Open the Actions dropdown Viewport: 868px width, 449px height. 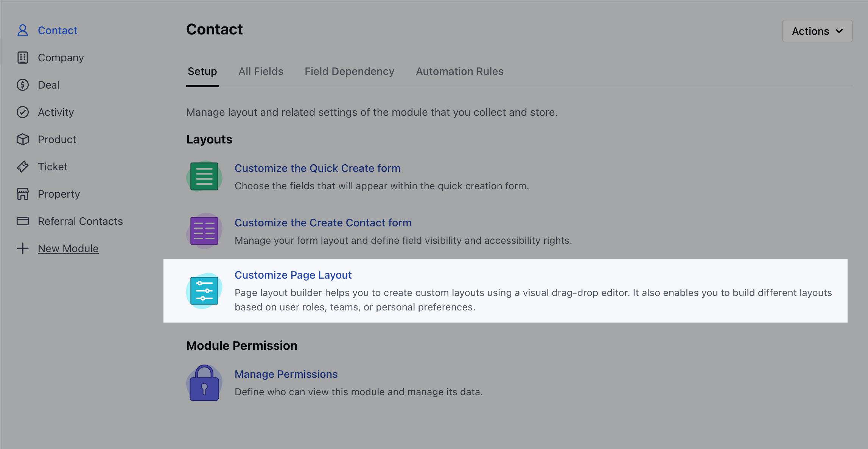click(x=817, y=31)
